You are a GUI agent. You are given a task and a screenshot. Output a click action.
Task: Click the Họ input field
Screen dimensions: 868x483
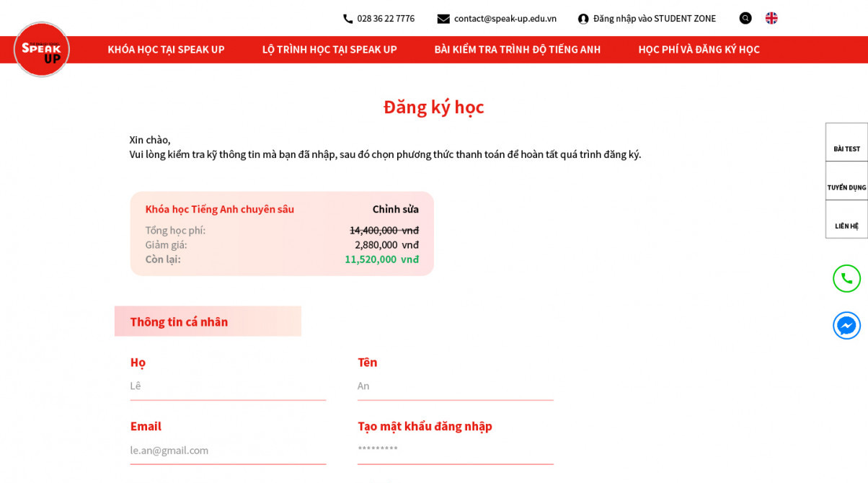click(228, 386)
